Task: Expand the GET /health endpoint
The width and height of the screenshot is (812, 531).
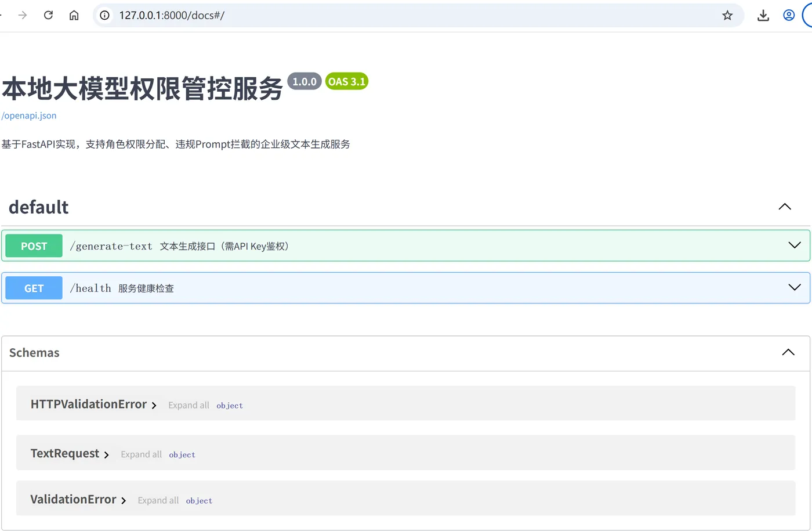Action: [x=794, y=287]
